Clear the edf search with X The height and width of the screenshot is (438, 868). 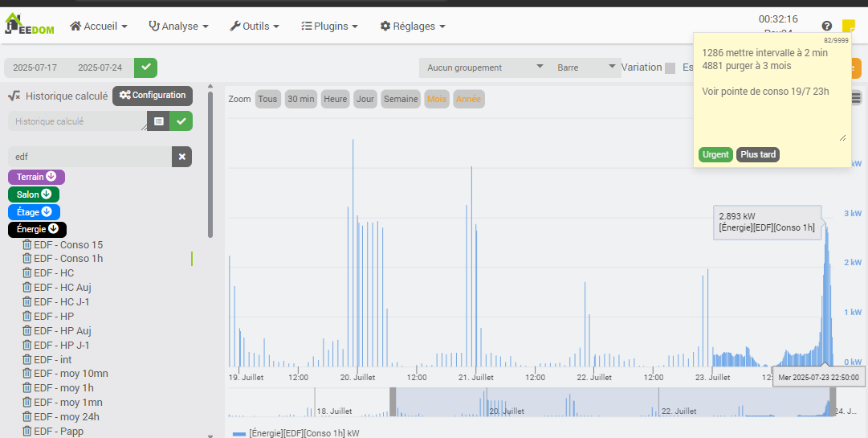tap(181, 157)
